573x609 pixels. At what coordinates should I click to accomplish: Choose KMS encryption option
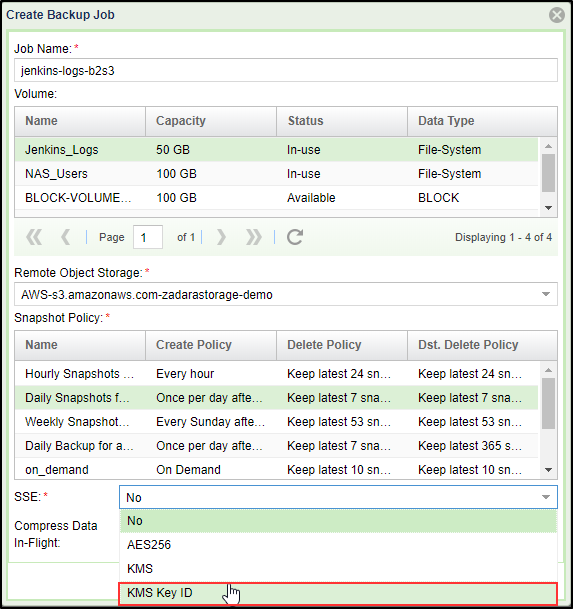(338, 569)
